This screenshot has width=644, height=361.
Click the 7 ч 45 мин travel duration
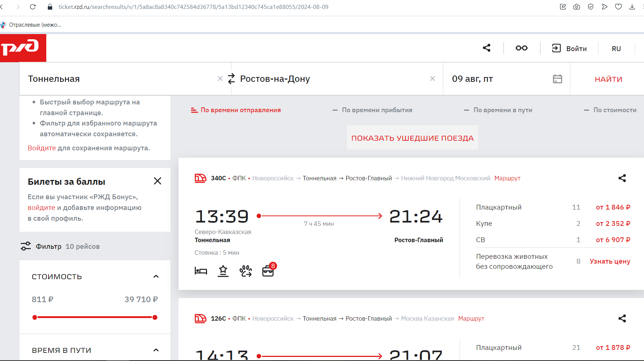coord(319,224)
